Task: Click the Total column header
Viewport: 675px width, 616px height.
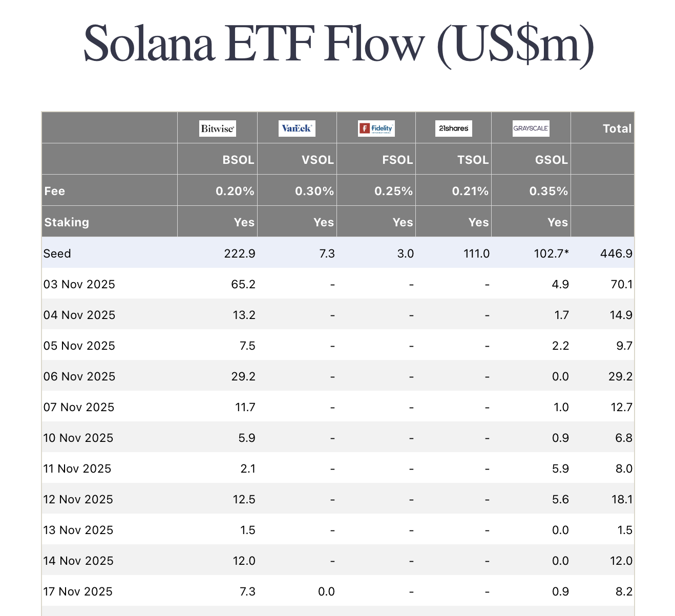Action: (617, 129)
